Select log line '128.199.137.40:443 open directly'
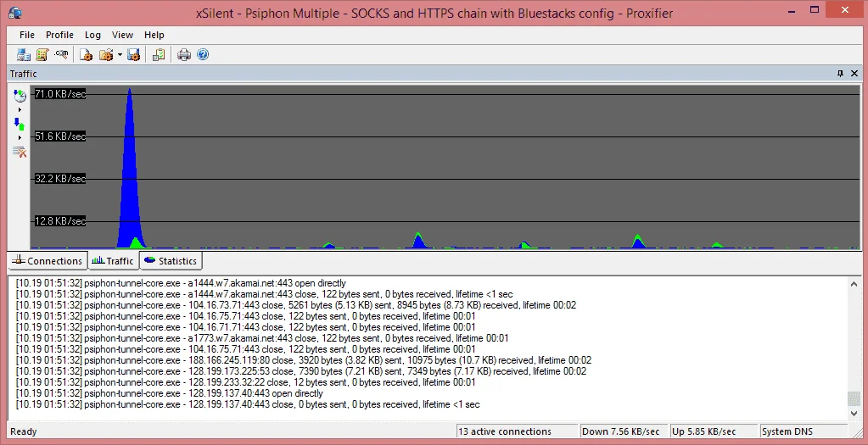This screenshot has width=868, height=445. click(x=170, y=393)
